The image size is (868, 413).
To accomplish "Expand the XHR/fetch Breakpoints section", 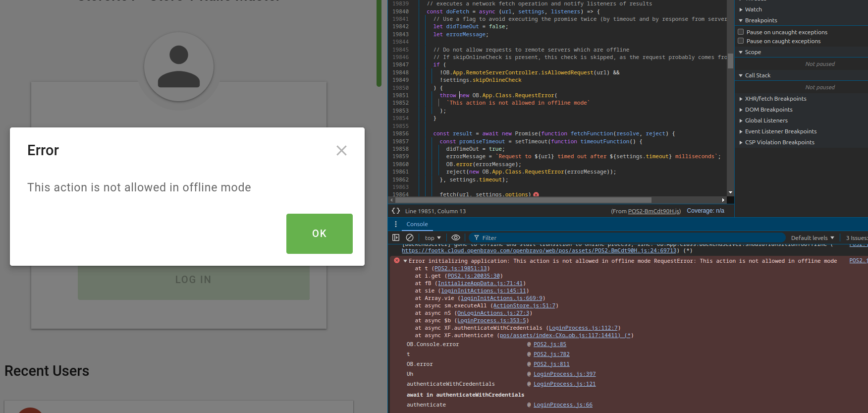I will click(775, 99).
